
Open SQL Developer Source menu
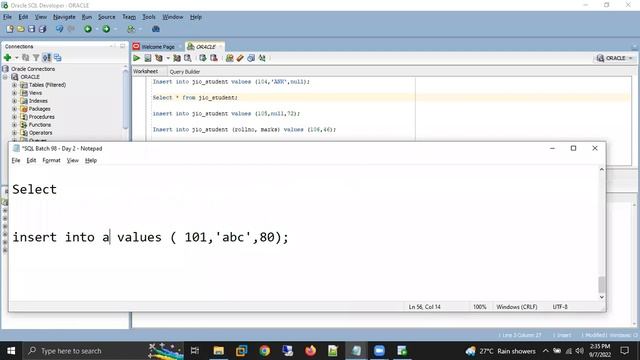[107, 17]
